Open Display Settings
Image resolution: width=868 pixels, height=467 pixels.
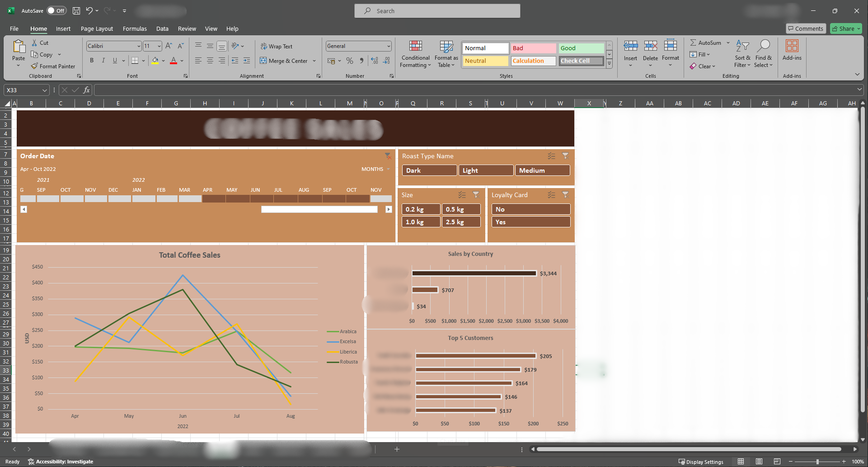(701, 462)
